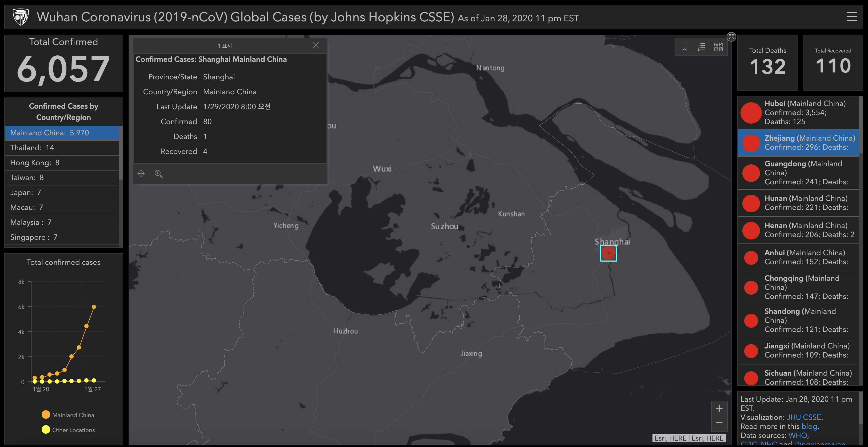The image size is (868, 447).
Task: Open the JHU CSSE link
Action: click(x=803, y=417)
